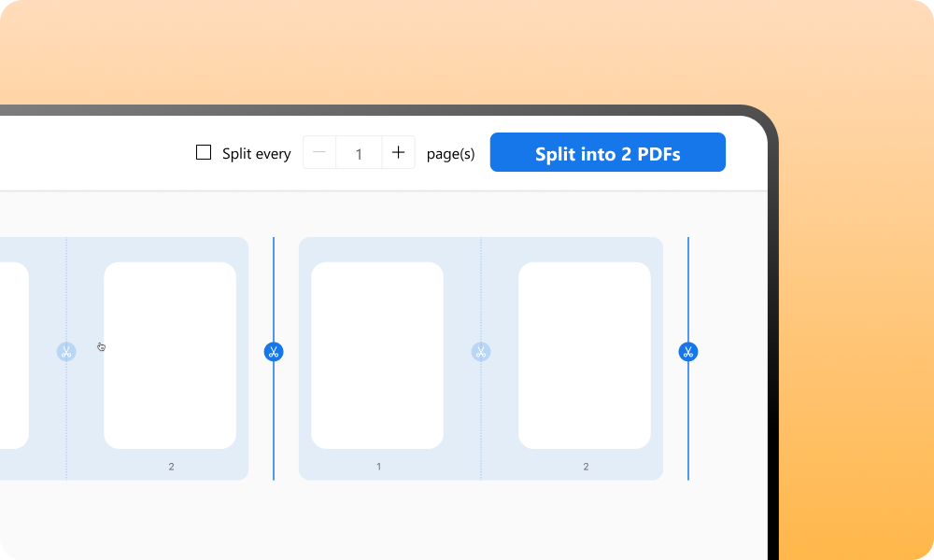Click page number 2 label in first group
The width and height of the screenshot is (934, 560).
tap(171, 467)
